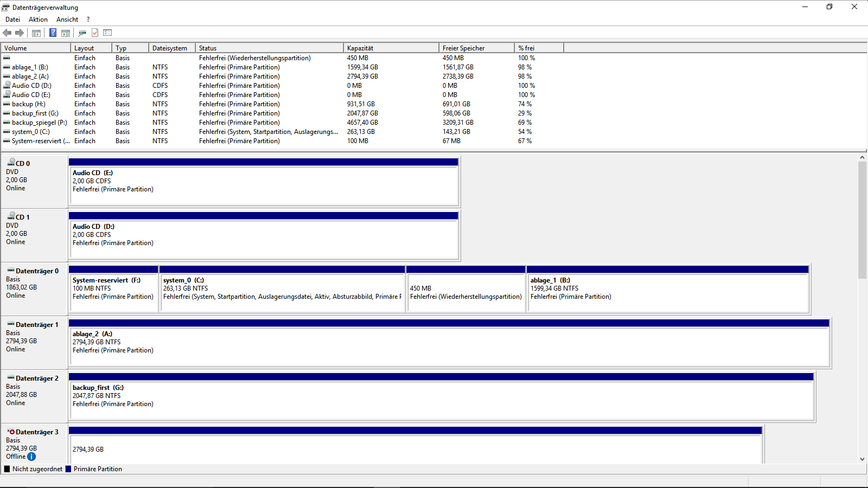Toggle the action pane toolbar icon
Viewport: 868px width, 488px height.
(66, 33)
